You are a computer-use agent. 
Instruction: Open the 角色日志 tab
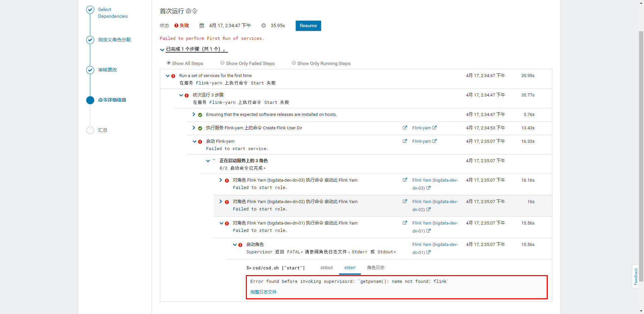376,268
